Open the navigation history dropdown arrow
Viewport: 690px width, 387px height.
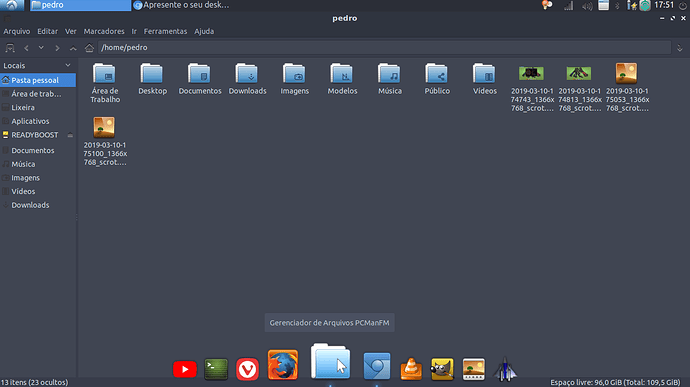[x=41, y=48]
